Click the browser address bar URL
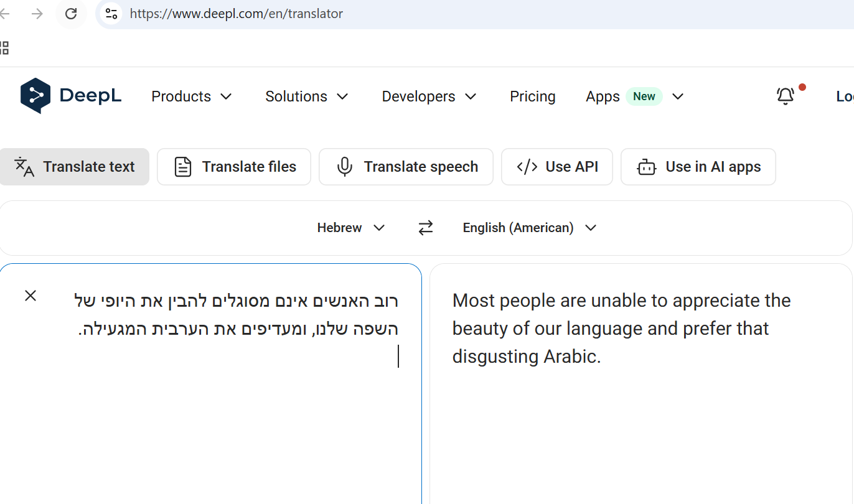 pyautogui.click(x=237, y=14)
